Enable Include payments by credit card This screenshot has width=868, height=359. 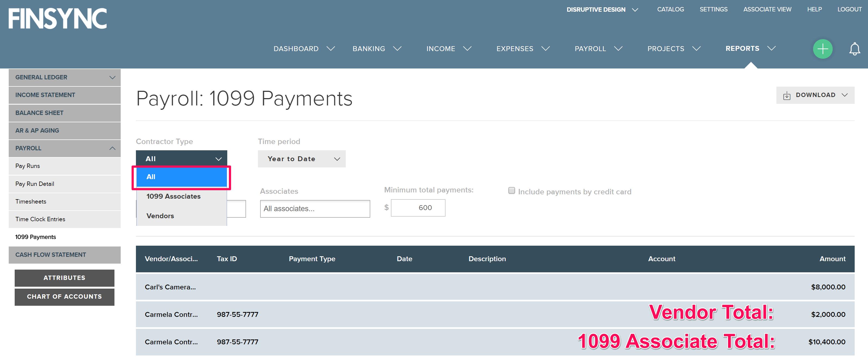point(512,191)
